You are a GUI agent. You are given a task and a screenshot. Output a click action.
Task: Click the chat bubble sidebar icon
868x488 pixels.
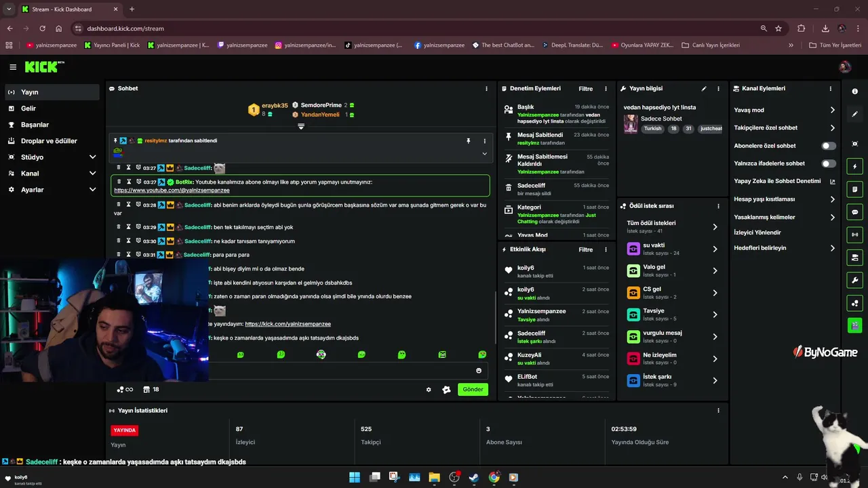pyautogui.click(x=854, y=212)
